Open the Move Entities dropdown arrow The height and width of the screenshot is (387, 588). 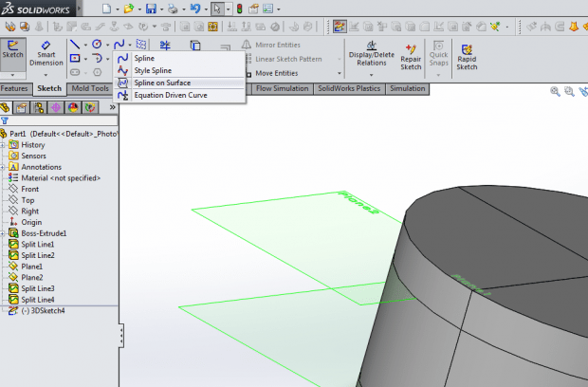pos(339,73)
